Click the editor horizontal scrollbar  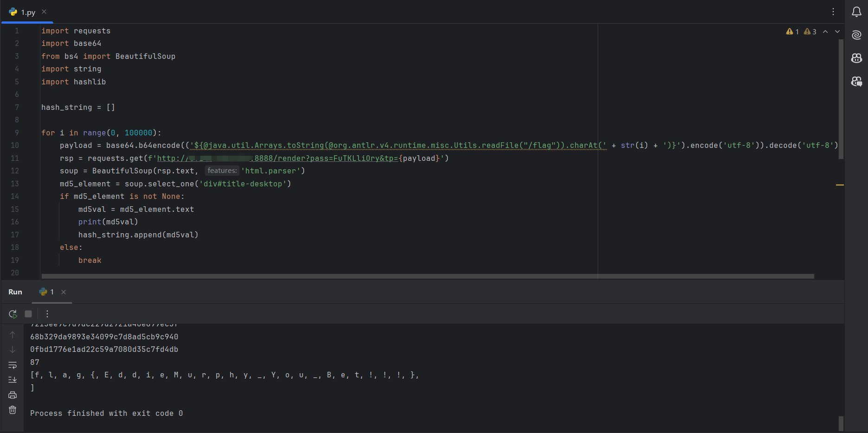point(428,276)
